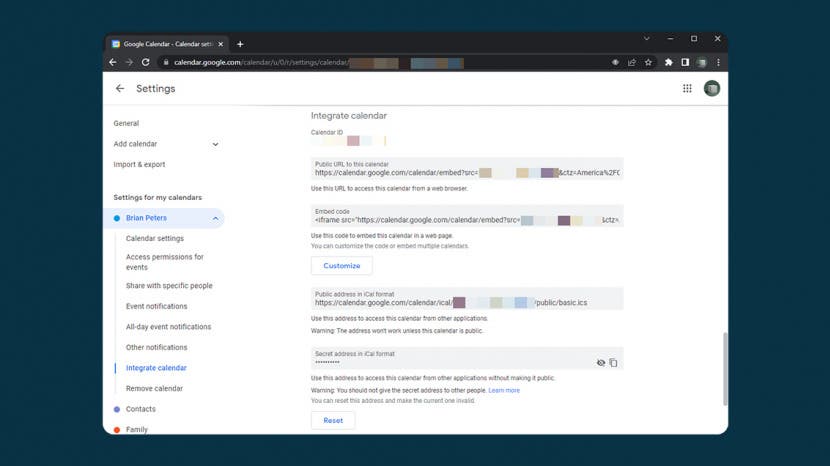Click the eye icon in address bar
Viewport: 830px width, 466px height.
[615, 62]
